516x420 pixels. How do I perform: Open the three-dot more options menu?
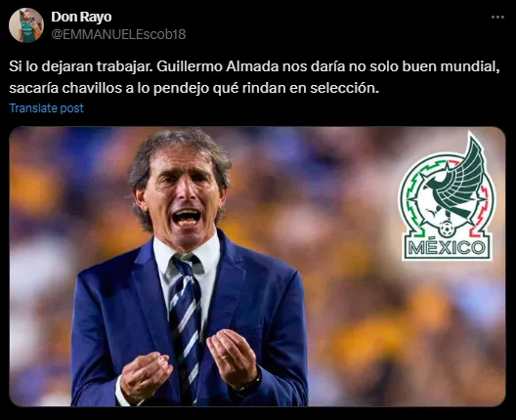pyautogui.click(x=497, y=18)
